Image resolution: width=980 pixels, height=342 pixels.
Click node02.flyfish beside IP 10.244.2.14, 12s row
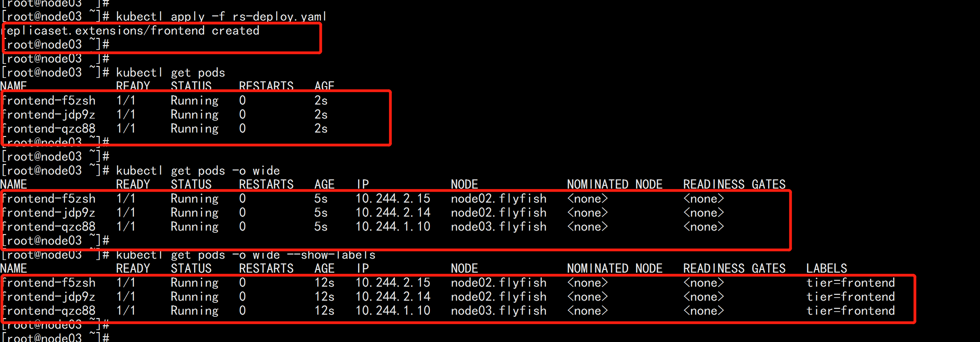(x=499, y=297)
